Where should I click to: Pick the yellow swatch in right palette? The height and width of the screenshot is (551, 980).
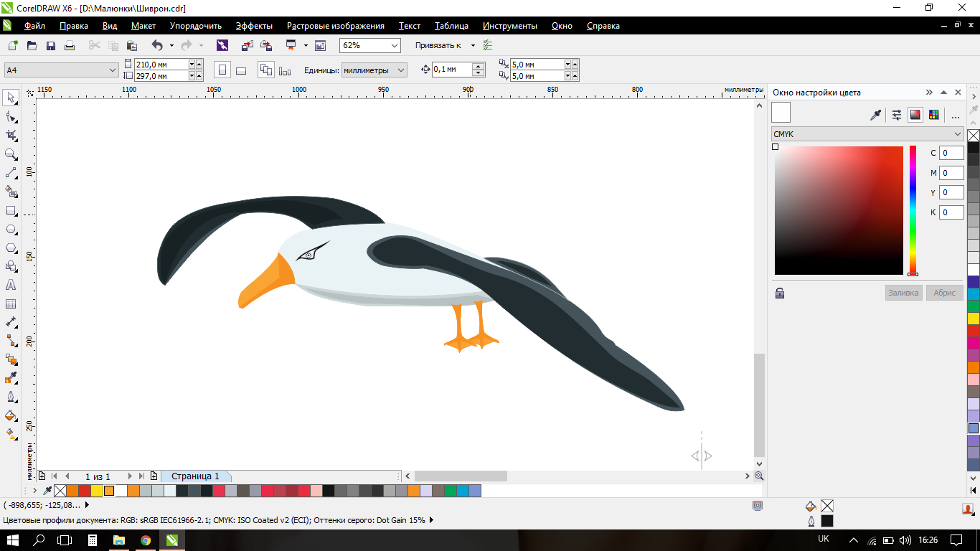click(x=974, y=318)
